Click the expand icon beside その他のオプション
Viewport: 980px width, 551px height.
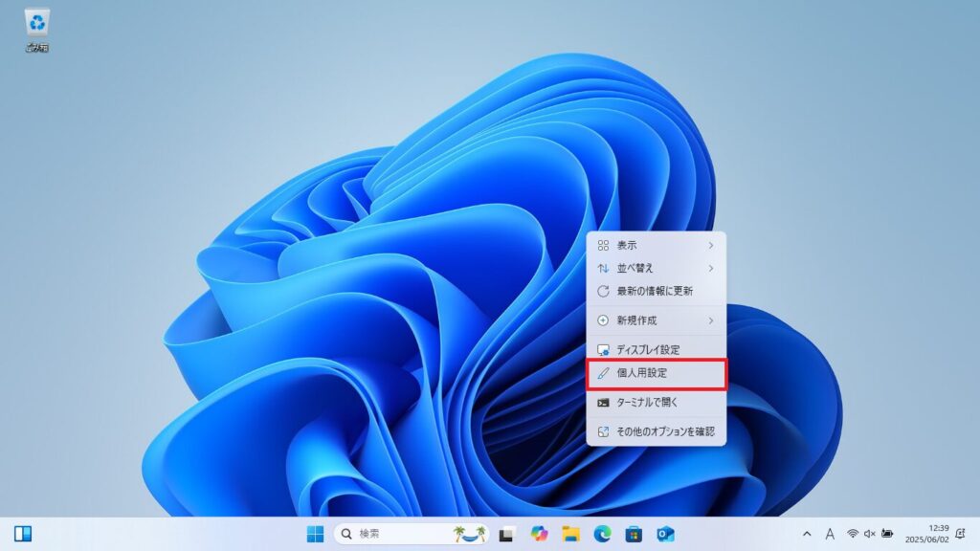point(603,431)
